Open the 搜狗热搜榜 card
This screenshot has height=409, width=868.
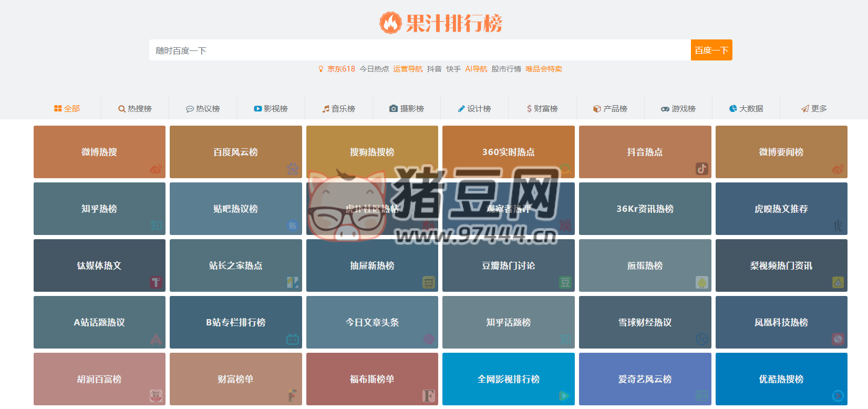[x=372, y=152]
